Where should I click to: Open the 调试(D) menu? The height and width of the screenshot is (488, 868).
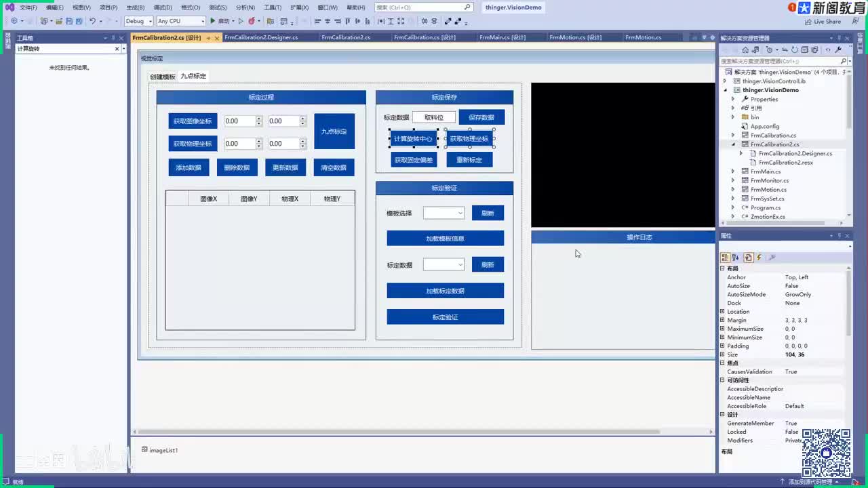click(x=163, y=7)
